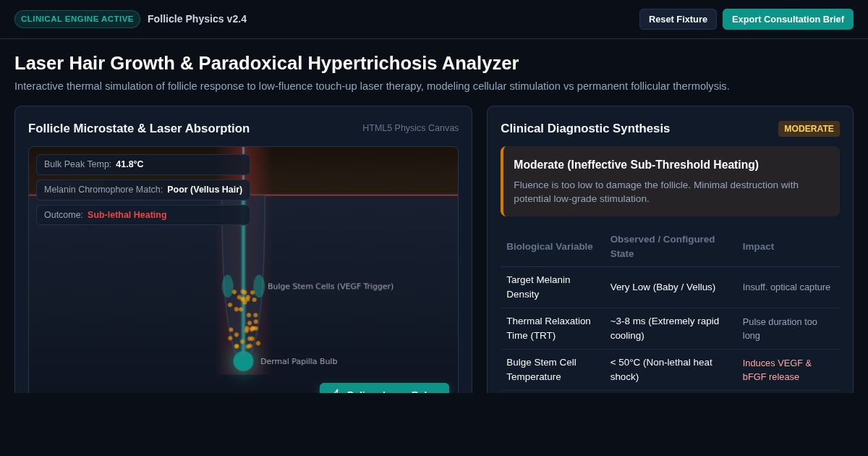868x456 pixels.
Task: Select the Target Melanin Density cell
Action: (553, 287)
